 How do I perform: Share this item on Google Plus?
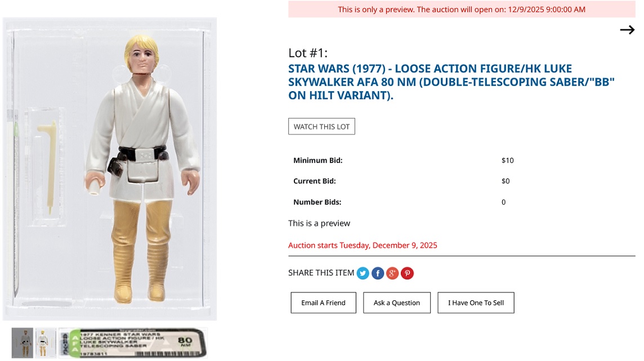coord(392,273)
